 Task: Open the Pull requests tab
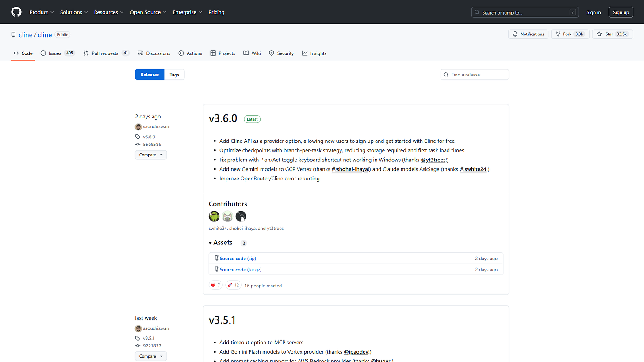pos(106,53)
